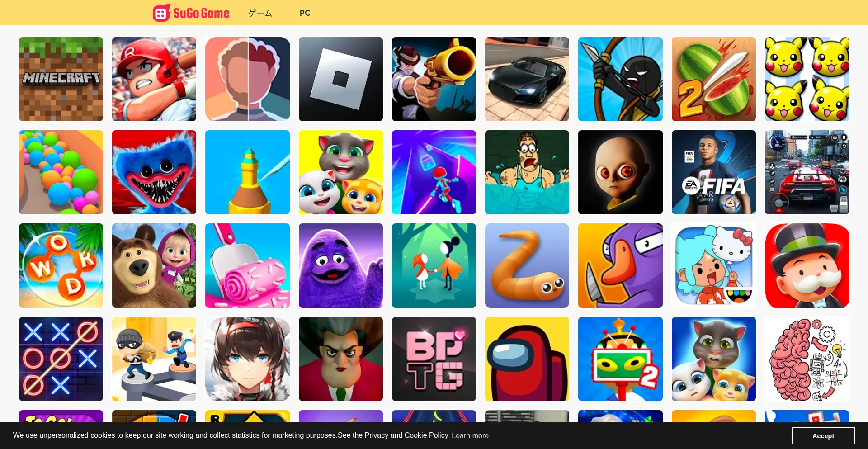
Task: Launch the thief and police game
Action: pyautogui.click(x=154, y=359)
